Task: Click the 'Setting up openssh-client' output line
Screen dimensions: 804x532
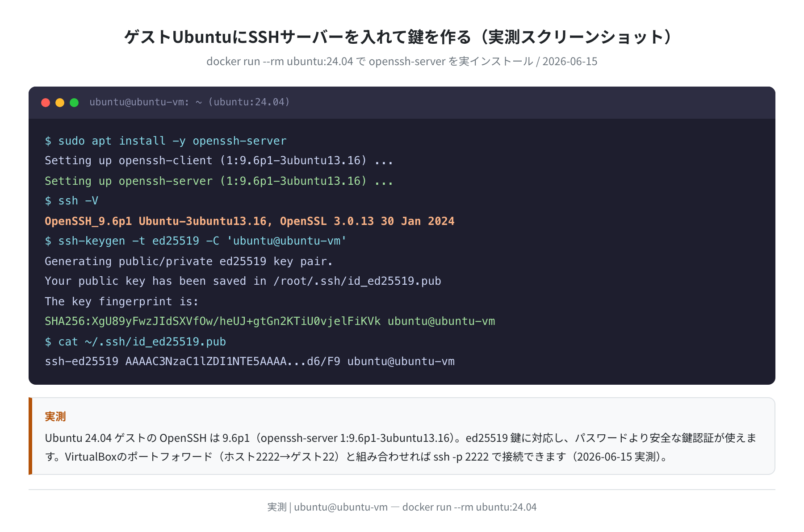Action: [219, 161]
